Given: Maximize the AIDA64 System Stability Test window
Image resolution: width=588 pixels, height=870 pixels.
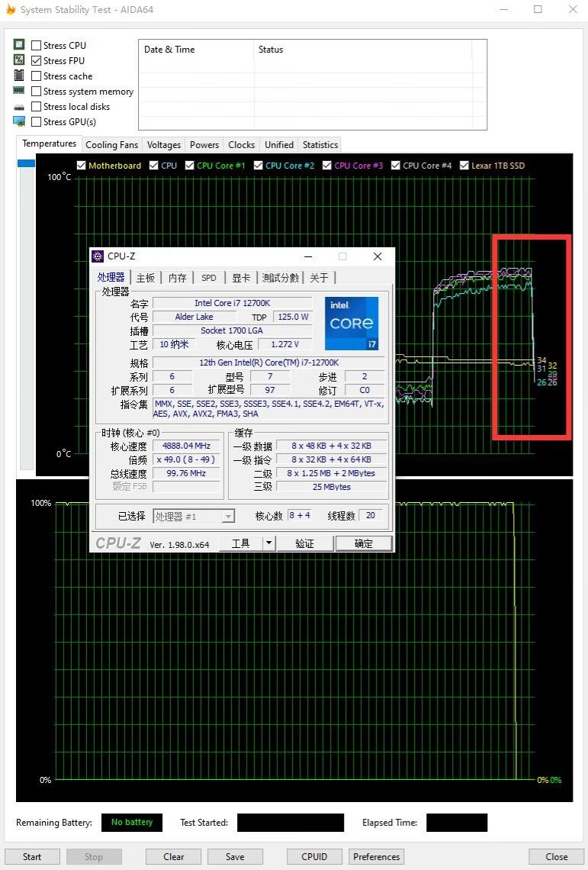Looking at the screenshot, I should (x=538, y=9).
